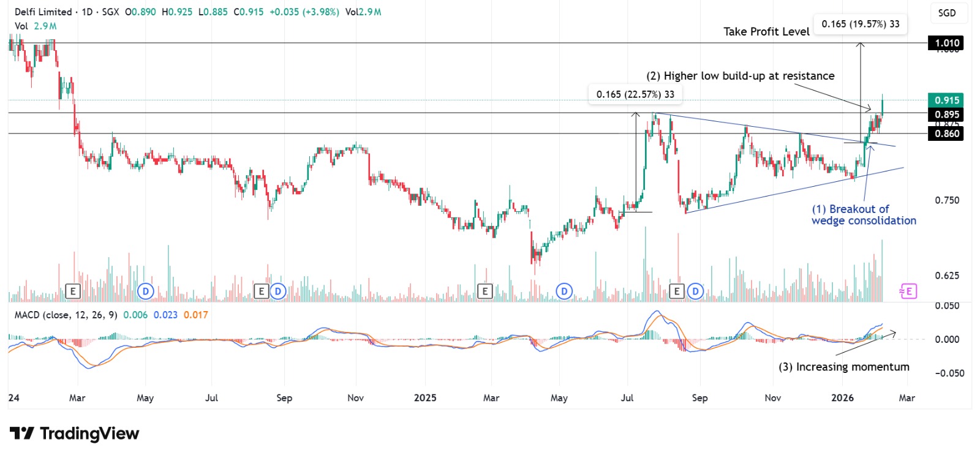The width and height of the screenshot is (980, 458).
Task: Click the pink upcoming earnings icon
Action: pos(908,291)
